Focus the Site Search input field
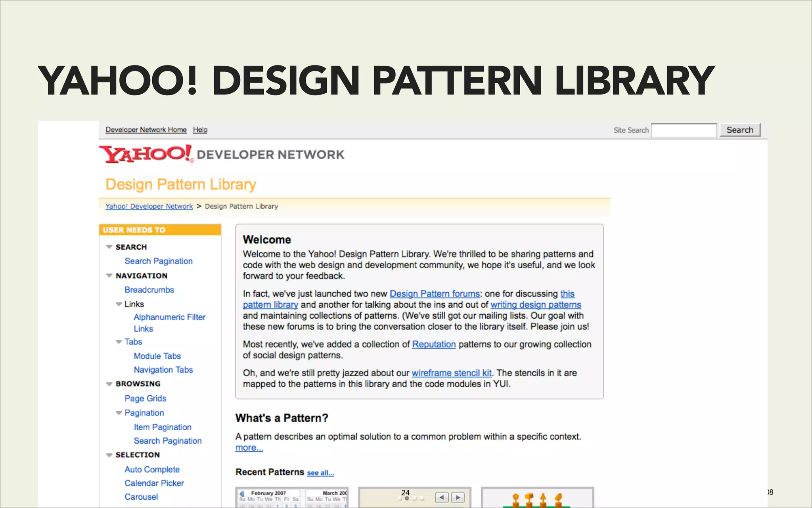The image size is (812, 508). [x=684, y=130]
